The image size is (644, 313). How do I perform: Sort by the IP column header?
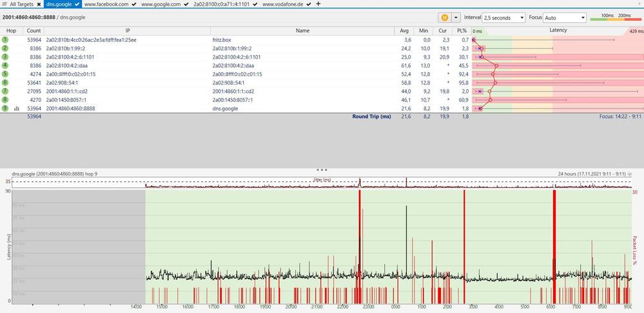[x=128, y=30]
